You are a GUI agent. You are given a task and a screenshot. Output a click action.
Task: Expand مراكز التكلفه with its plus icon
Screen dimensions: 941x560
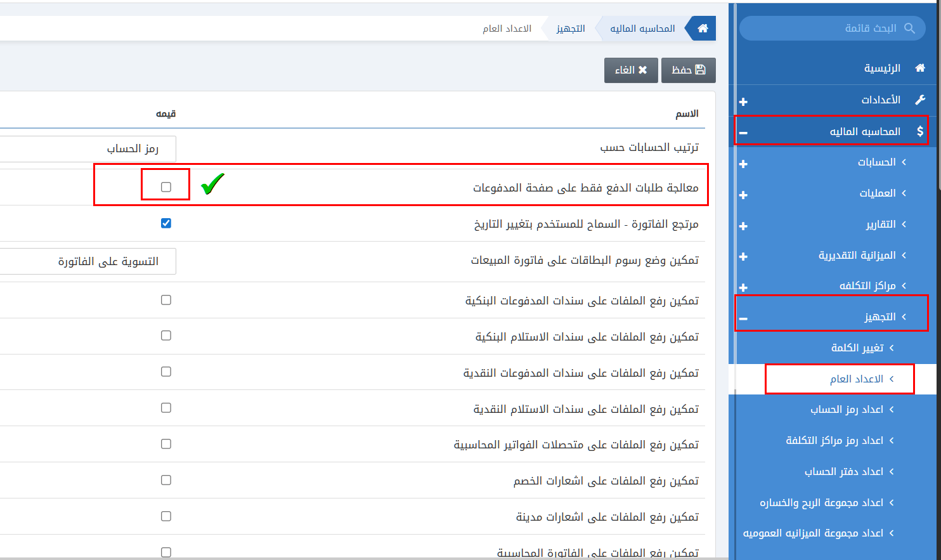(744, 287)
